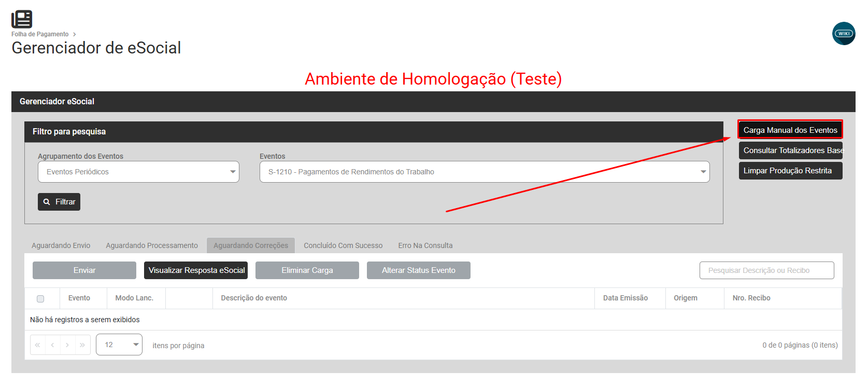Click the Alterar Status Evento button
The image size is (868, 385).
419,270
